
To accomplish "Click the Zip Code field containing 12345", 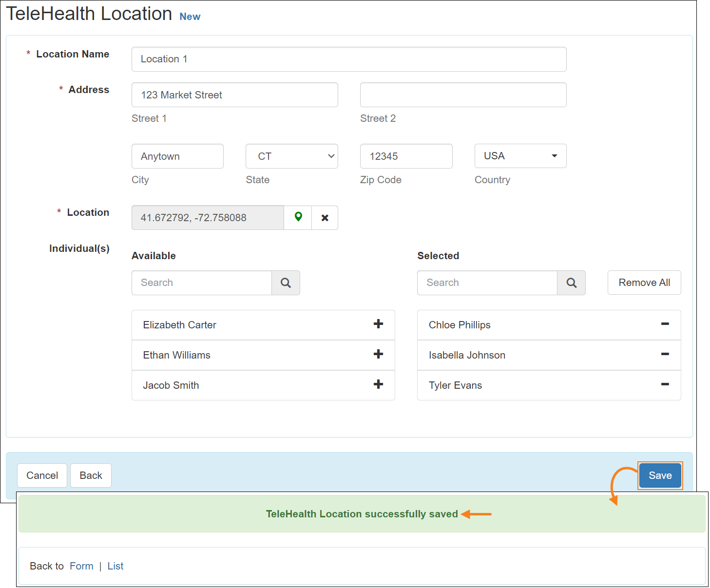I will pyautogui.click(x=406, y=156).
